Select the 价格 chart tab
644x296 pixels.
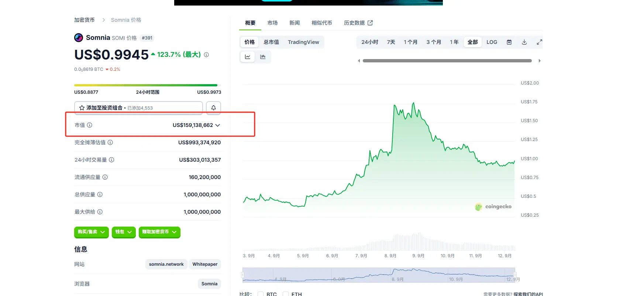click(249, 42)
